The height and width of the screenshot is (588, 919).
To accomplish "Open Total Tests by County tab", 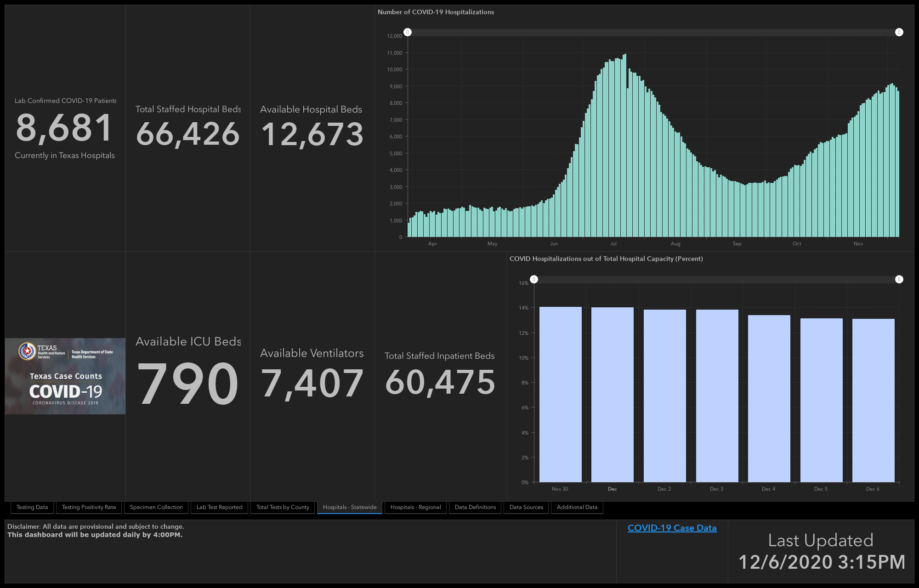I will click(x=283, y=507).
